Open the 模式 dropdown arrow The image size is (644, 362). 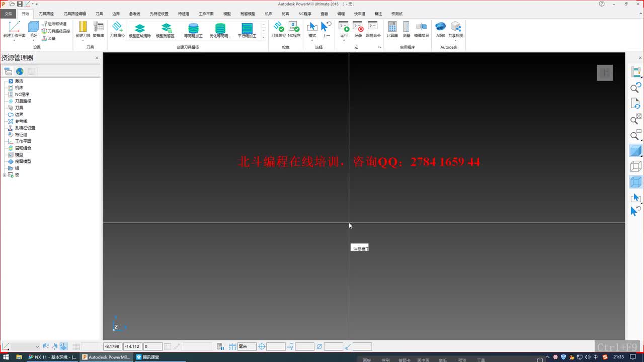312,40
